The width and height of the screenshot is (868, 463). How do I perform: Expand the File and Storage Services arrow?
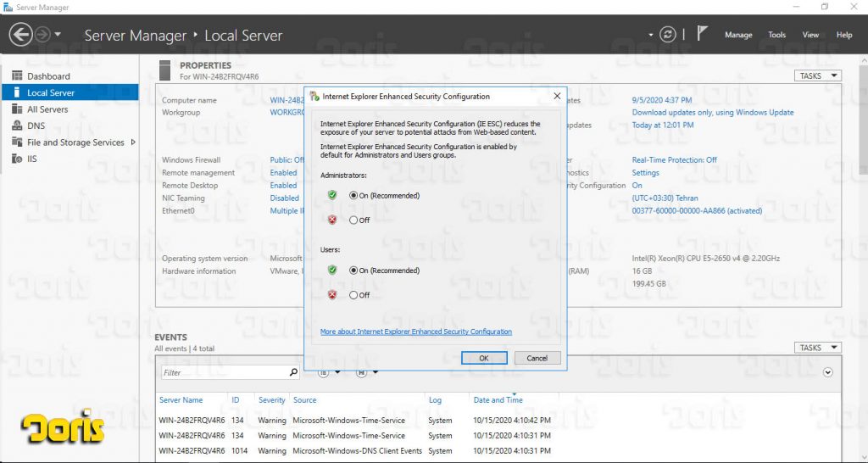[x=133, y=142]
